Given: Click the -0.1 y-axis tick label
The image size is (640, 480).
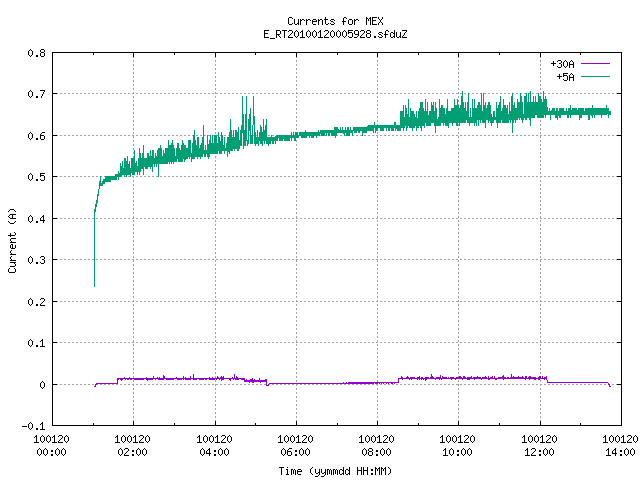Looking at the screenshot, I should pos(33,426).
